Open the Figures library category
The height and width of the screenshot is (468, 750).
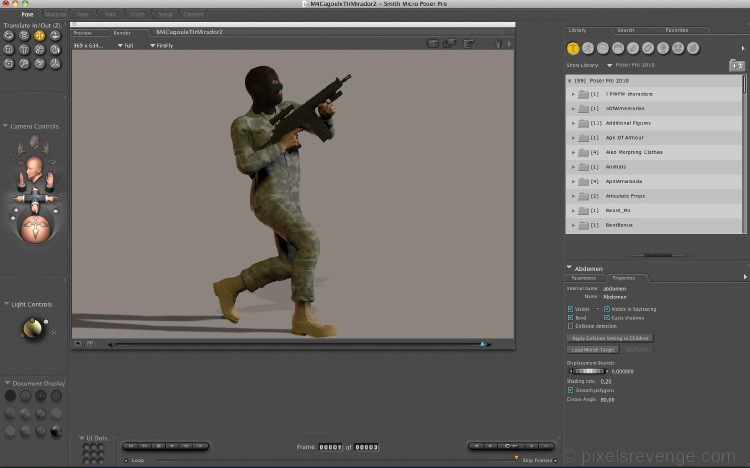[573, 48]
